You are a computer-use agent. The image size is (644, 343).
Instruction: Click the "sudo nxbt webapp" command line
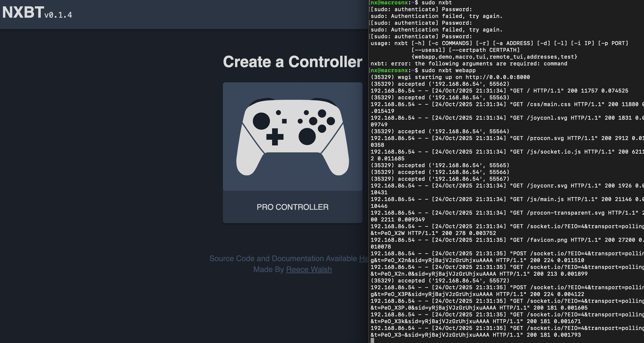click(x=423, y=70)
